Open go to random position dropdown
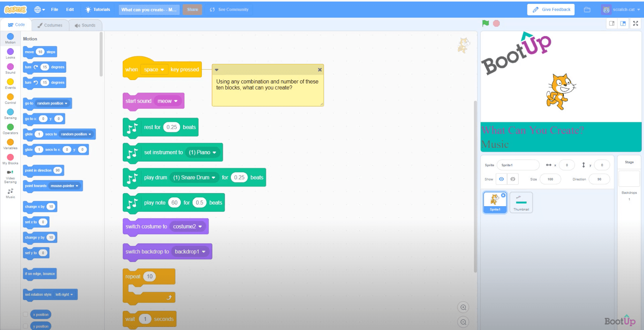The image size is (644, 330). click(x=52, y=103)
